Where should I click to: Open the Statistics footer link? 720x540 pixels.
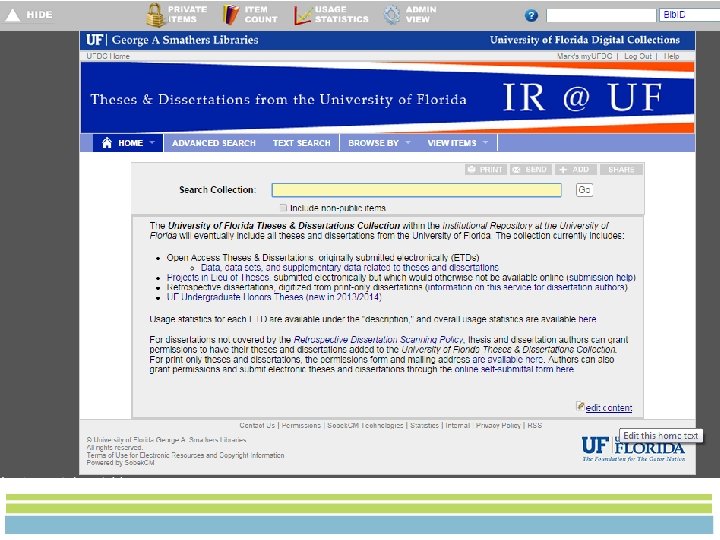[x=424, y=425]
